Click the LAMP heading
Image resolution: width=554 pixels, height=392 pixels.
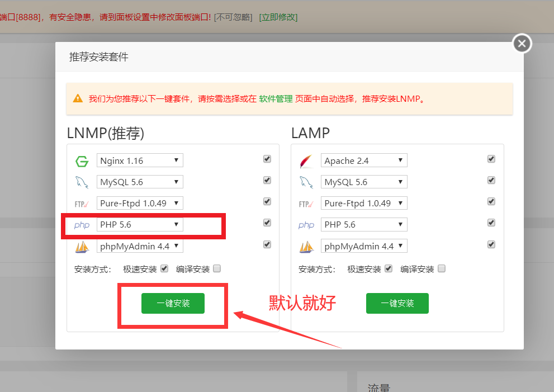click(x=310, y=133)
